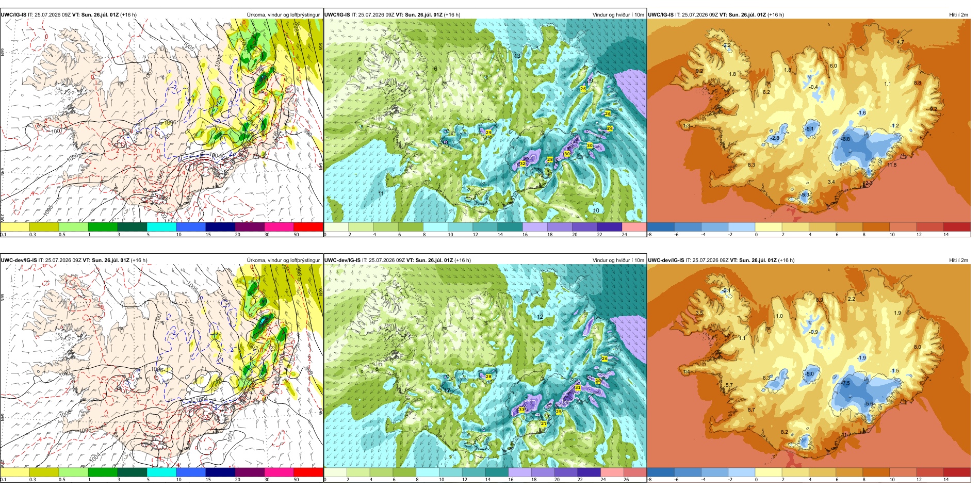Click the -5.0 value on the UWC-dev temperature map
980x490 pixels.
pos(809,374)
